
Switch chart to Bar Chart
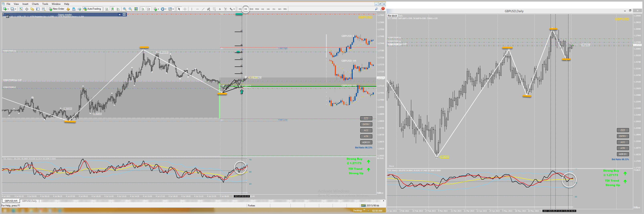pos(107,9)
